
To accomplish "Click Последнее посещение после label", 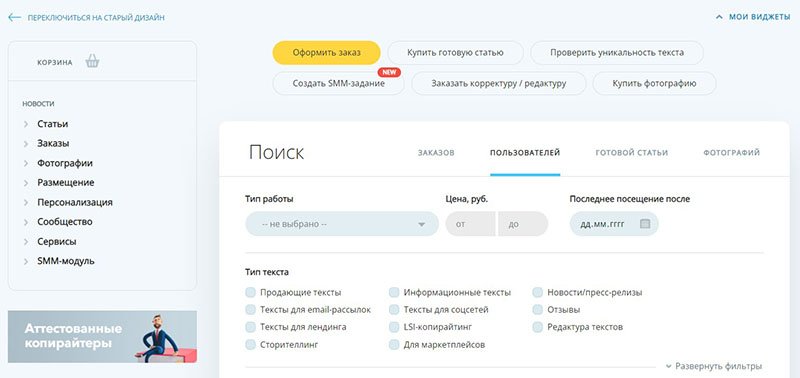I will click(x=630, y=199).
